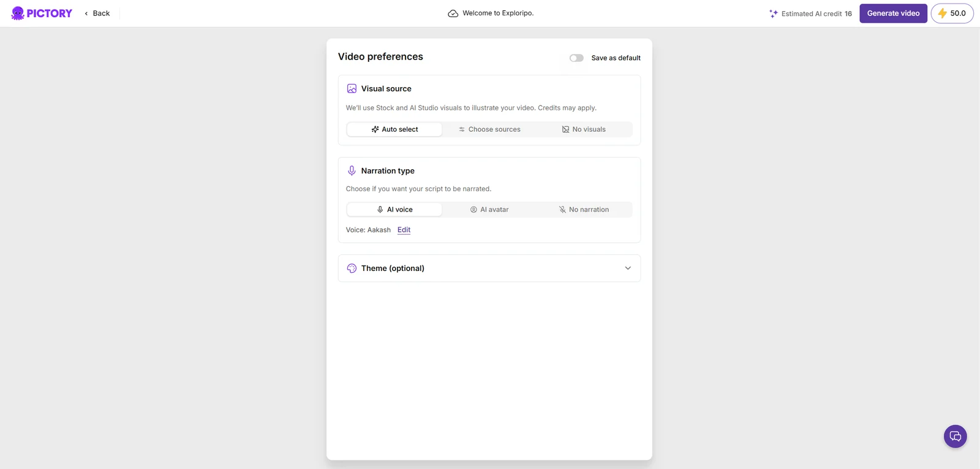Open the chat support bubble
Image resolution: width=980 pixels, height=469 pixels.
click(955, 437)
